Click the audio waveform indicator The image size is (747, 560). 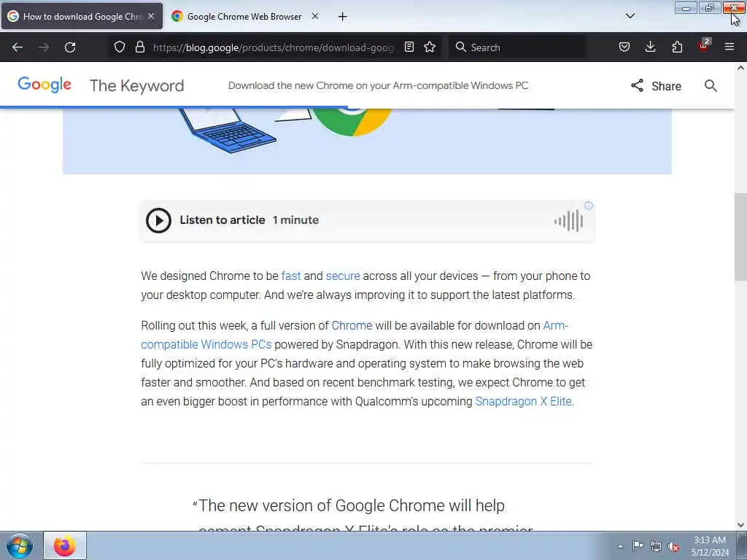pyautogui.click(x=568, y=220)
